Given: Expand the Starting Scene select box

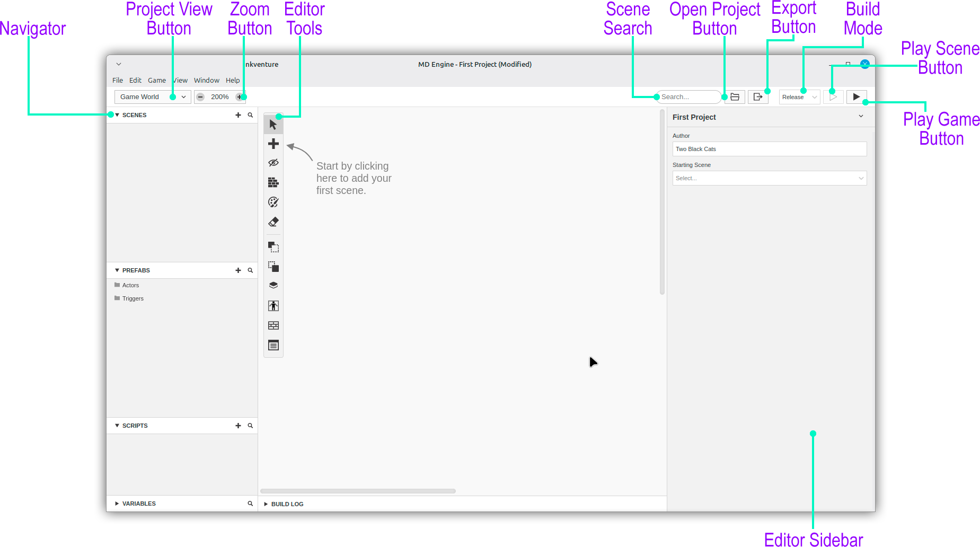Looking at the screenshot, I should [x=769, y=178].
